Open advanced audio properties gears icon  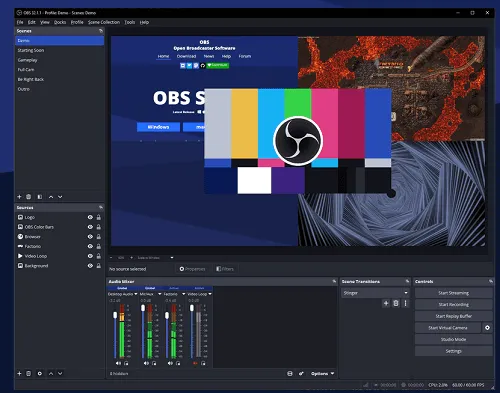301,374
